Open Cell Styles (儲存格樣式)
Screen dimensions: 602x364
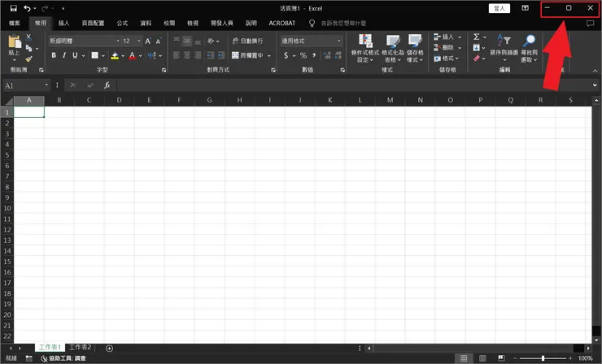[415, 48]
